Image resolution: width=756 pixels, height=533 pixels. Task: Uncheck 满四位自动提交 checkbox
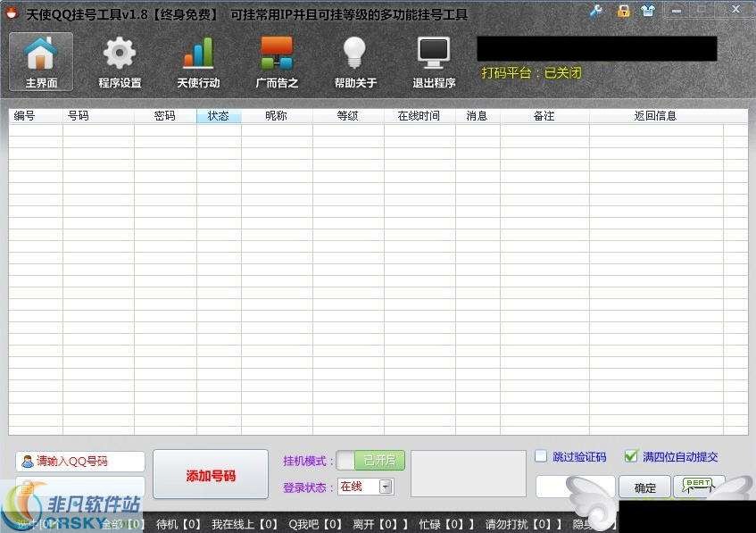tap(630, 456)
